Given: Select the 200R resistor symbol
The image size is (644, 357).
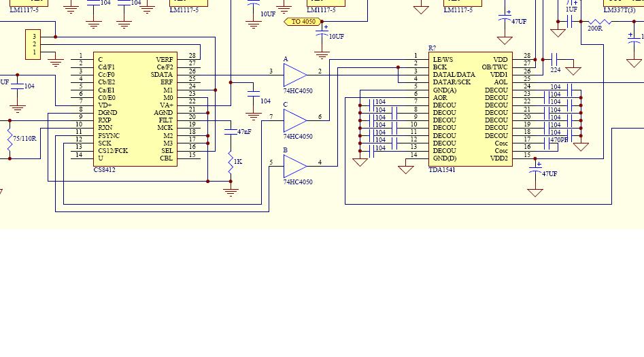Looking at the screenshot, I should point(600,22).
